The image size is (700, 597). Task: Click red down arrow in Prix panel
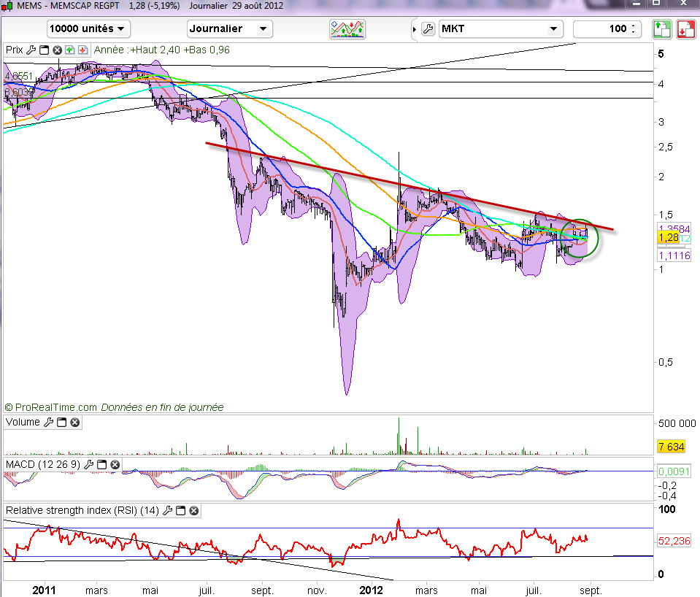(x=82, y=50)
